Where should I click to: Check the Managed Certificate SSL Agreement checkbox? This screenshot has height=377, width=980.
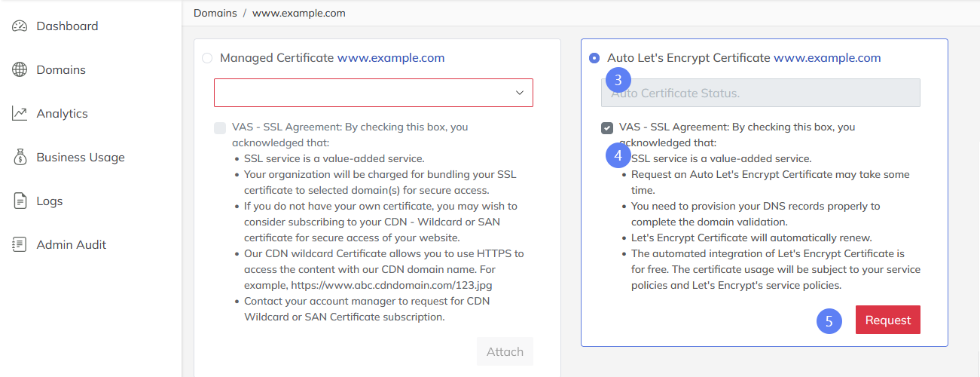point(220,128)
